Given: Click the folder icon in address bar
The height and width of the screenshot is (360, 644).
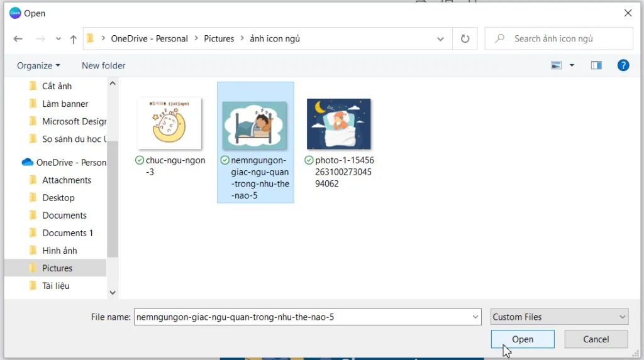Looking at the screenshot, I should (91, 38).
